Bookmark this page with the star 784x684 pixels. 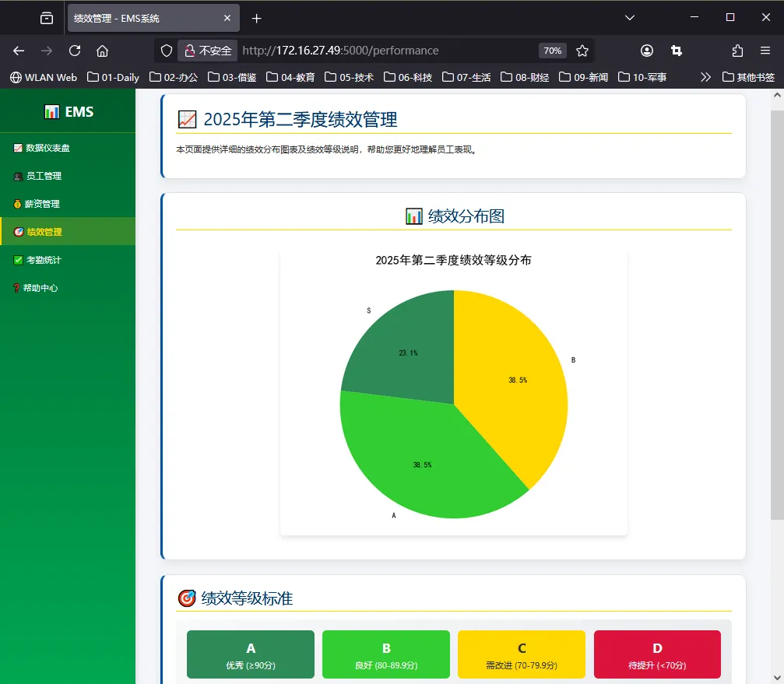point(582,51)
